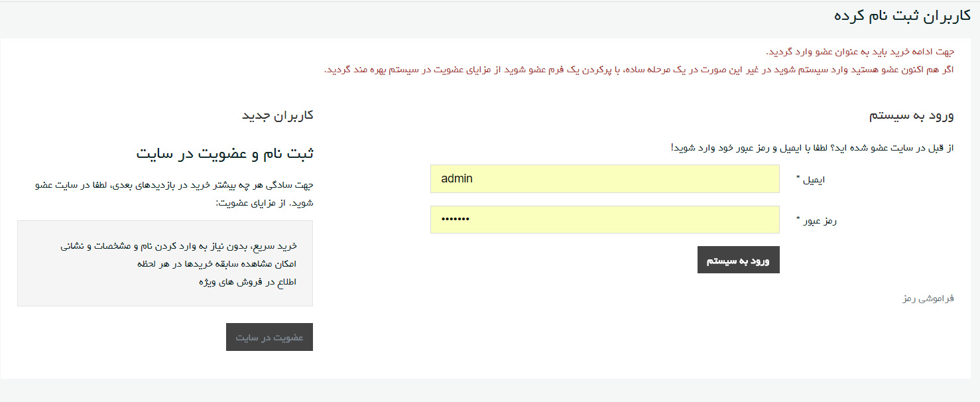Click the ورود به سیستم section heading

coord(911,115)
